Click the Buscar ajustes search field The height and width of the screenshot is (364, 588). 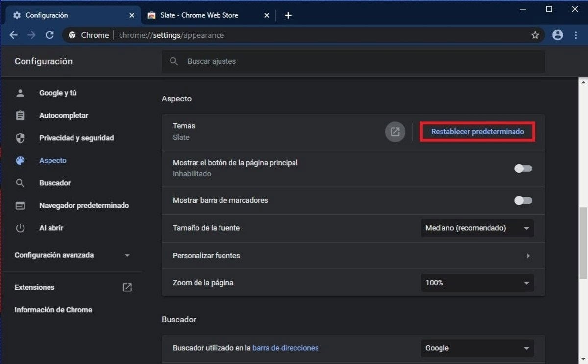click(x=353, y=61)
